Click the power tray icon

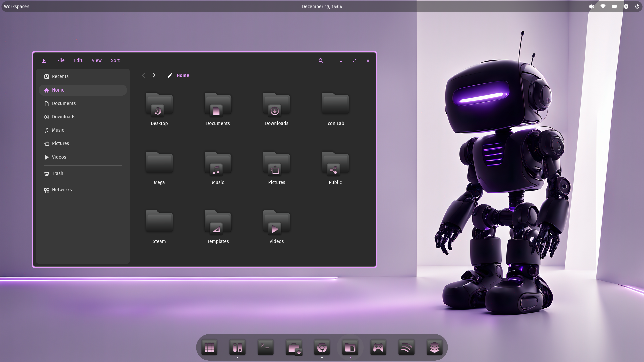tap(637, 6)
